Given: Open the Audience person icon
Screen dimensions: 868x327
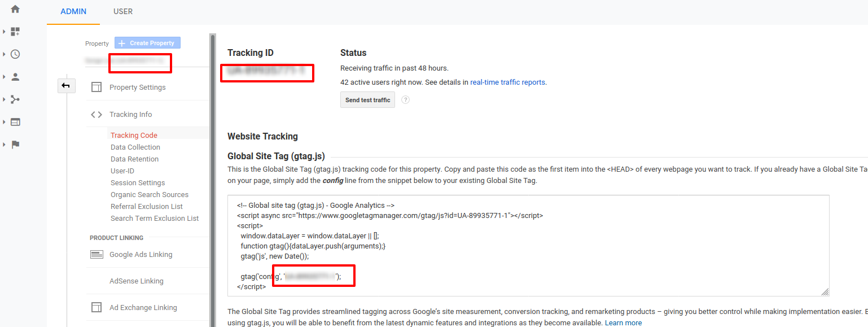Looking at the screenshot, I should point(15,77).
